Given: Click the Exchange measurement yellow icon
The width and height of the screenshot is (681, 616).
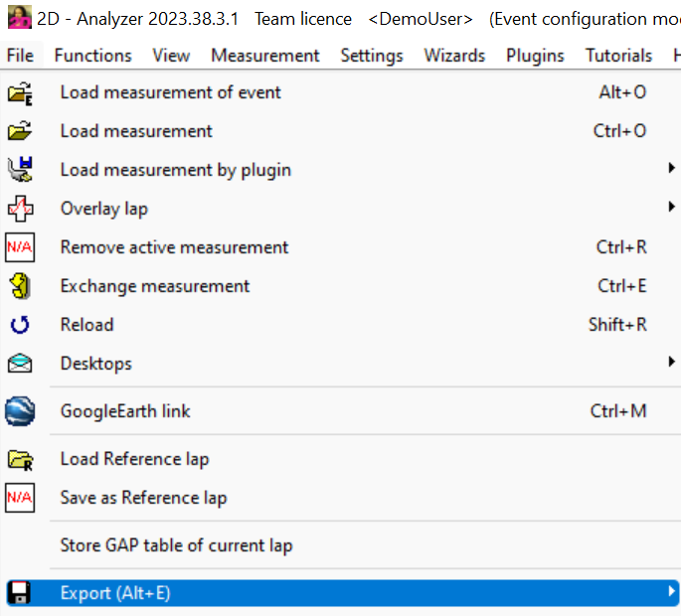Looking at the screenshot, I should [20, 286].
